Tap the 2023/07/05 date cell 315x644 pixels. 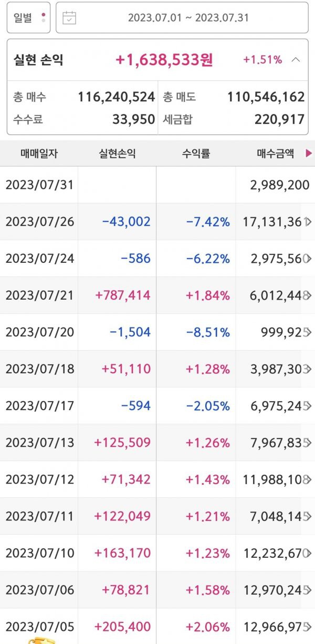click(x=40, y=627)
